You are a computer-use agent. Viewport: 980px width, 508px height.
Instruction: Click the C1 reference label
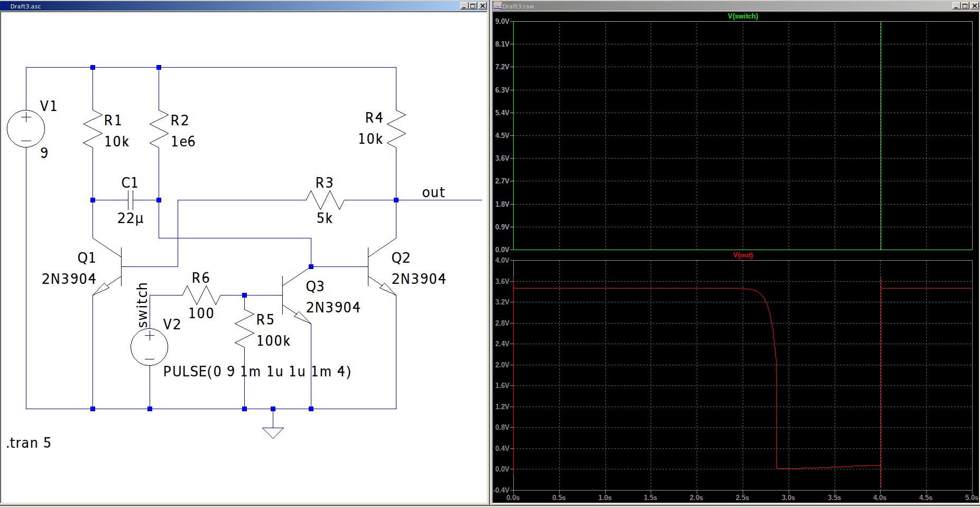pyautogui.click(x=130, y=183)
